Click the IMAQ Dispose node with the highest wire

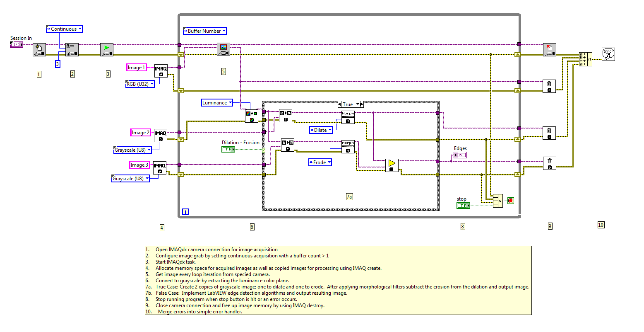tap(549, 86)
